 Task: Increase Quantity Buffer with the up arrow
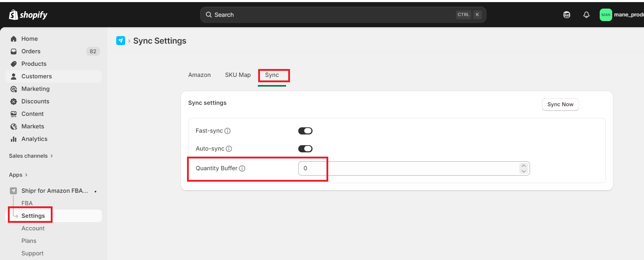click(523, 166)
